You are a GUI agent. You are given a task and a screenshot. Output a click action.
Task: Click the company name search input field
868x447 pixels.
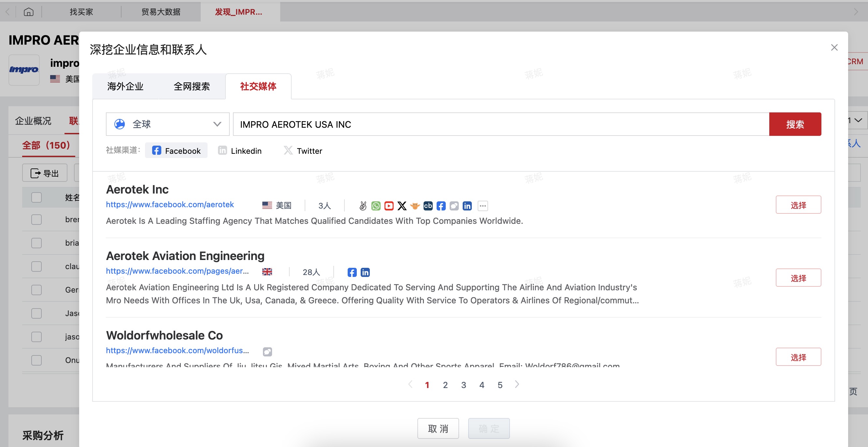pyautogui.click(x=501, y=124)
